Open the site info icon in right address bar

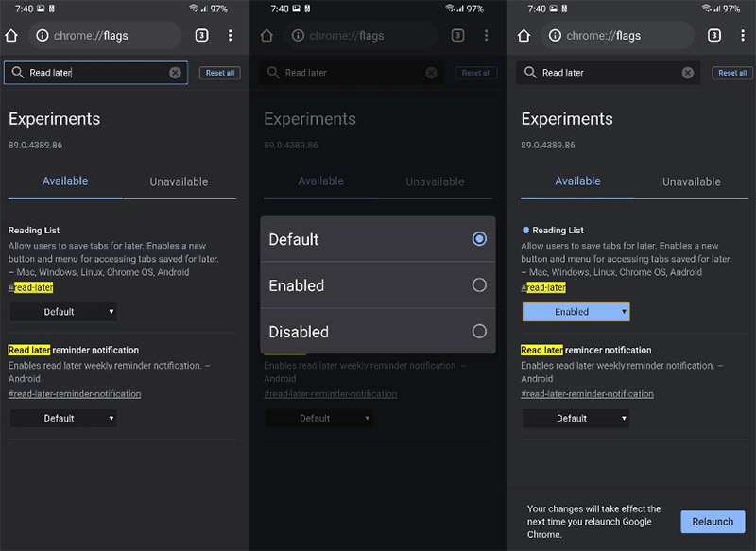[555, 35]
